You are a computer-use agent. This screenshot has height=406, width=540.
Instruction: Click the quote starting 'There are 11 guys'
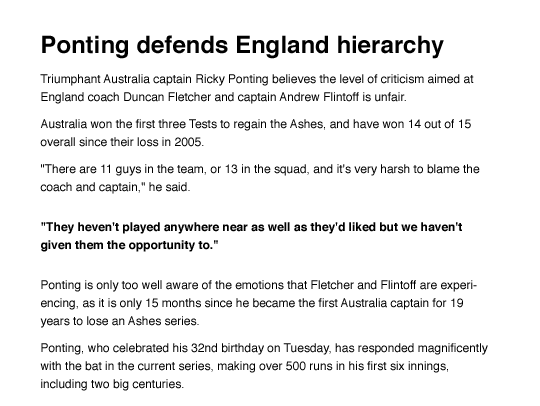coord(260,178)
